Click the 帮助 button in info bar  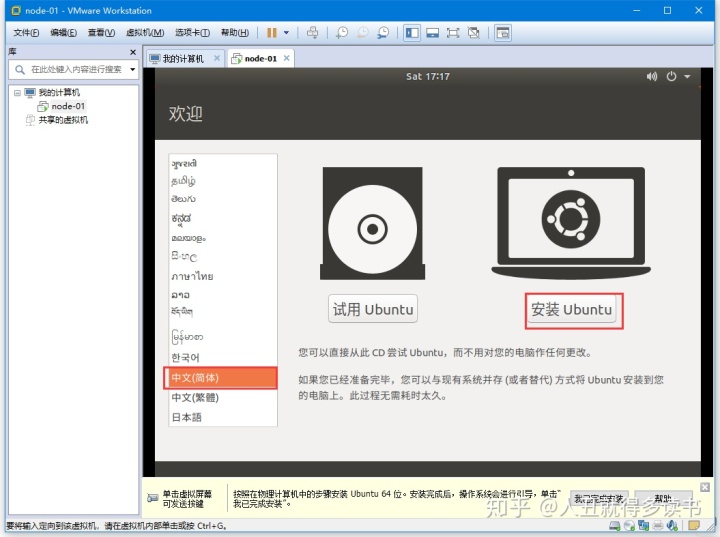[x=663, y=499]
